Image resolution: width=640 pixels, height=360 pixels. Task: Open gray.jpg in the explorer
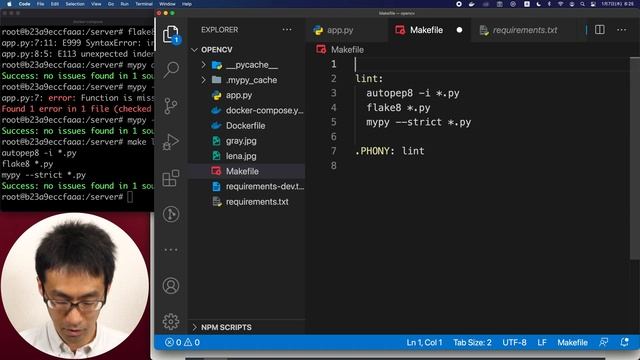click(x=241, y=141)
